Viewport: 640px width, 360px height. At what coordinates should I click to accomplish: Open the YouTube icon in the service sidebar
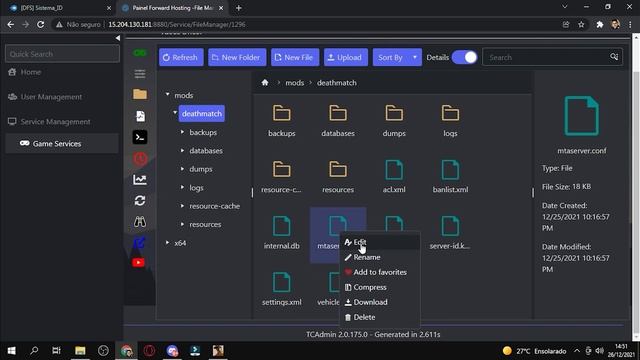[139, 262]
